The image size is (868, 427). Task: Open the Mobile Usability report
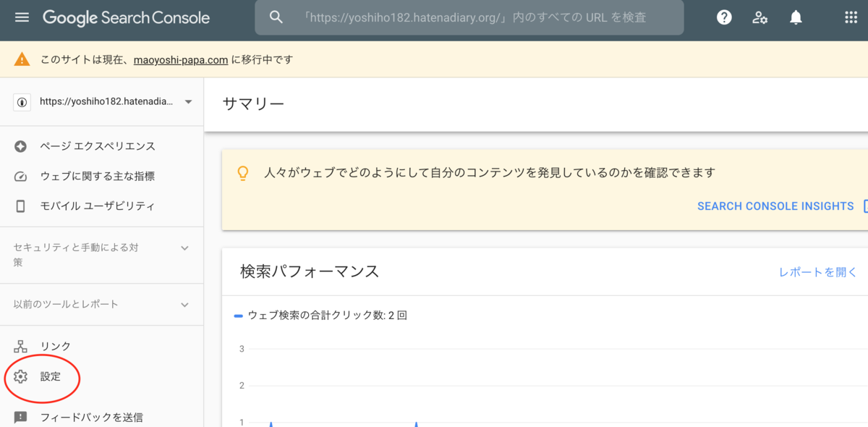[20, 206]
